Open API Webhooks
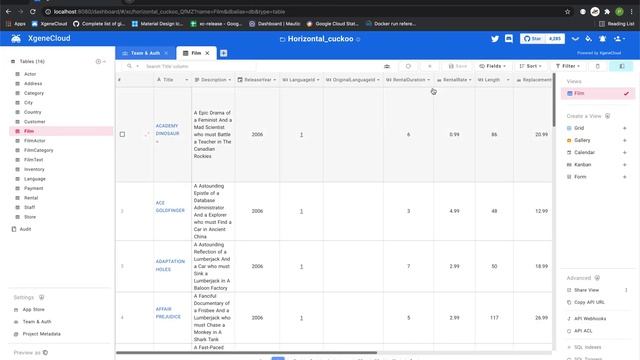The width and height of the screenshot is (640, 360). point(590,319)
